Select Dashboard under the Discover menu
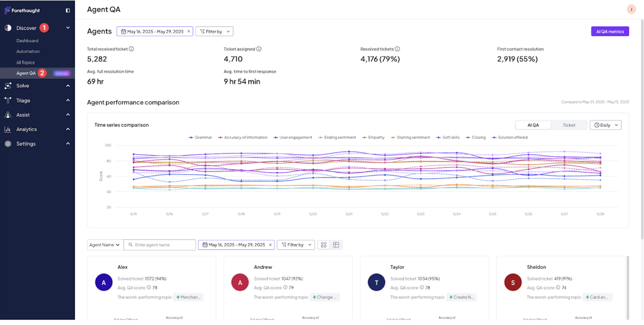 point(26,40)
